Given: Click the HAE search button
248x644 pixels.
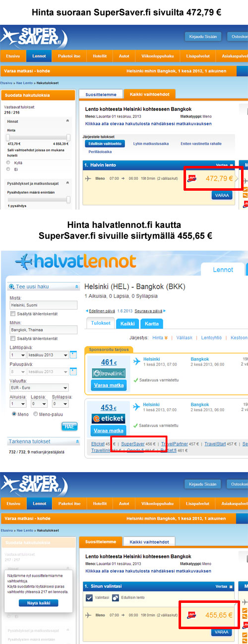Looking at the screenshot, I should click(69, 426).
